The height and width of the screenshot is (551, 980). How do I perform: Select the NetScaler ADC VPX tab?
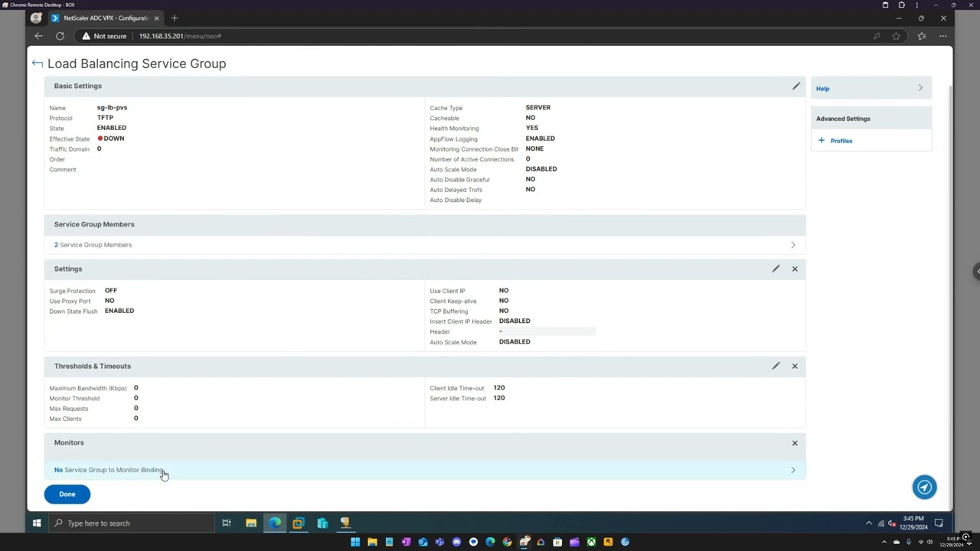pos(106,18)
